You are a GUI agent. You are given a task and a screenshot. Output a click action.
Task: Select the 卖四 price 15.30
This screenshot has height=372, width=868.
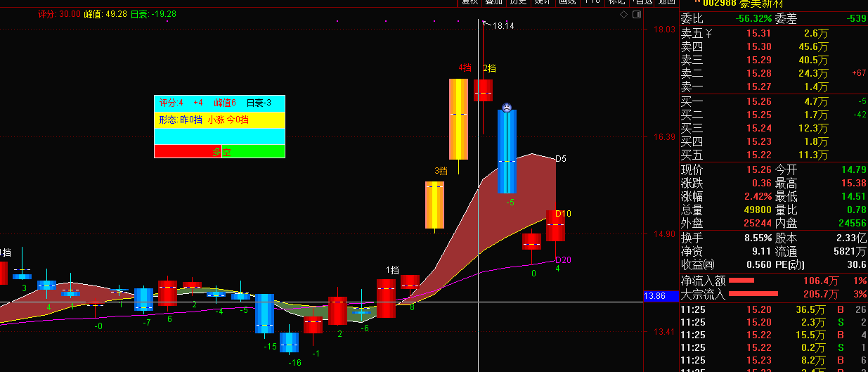coord(759,46)
